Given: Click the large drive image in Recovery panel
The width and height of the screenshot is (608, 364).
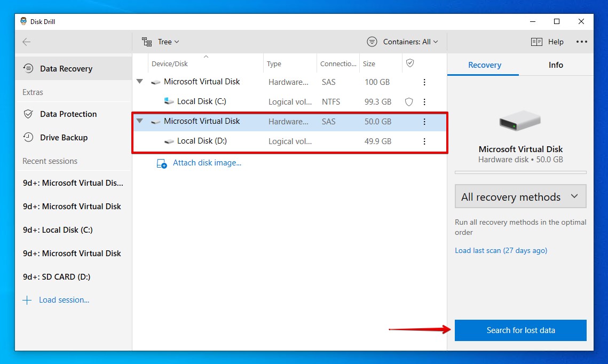Looking at the screenshot, I should pos(520,121).
